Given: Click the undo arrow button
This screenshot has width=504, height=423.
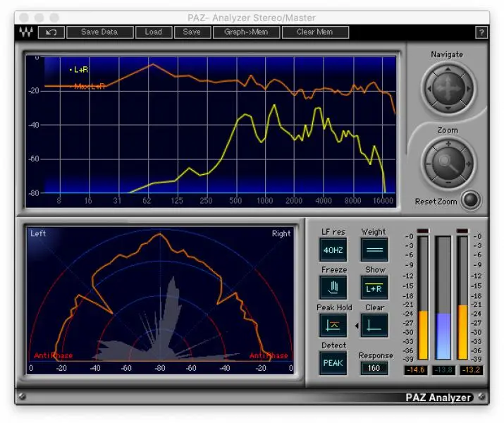Looking at the screenshot, I should point(51,32).
